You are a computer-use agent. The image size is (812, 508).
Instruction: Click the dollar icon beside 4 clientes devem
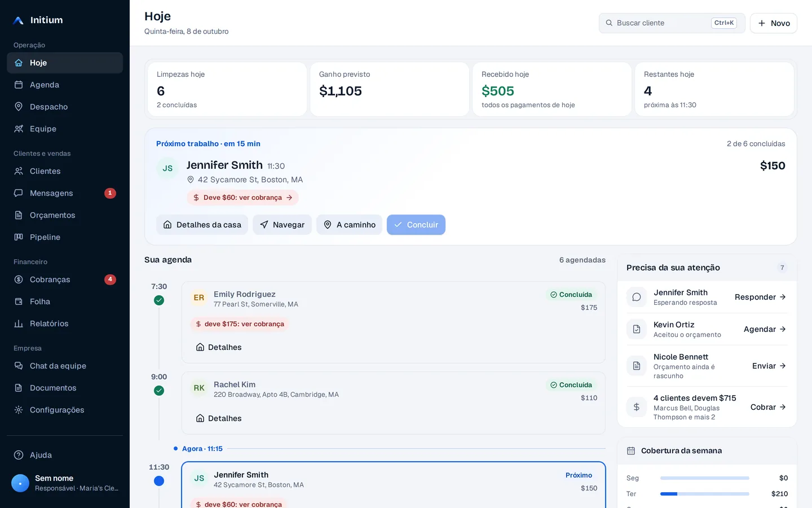click(637, 407)
